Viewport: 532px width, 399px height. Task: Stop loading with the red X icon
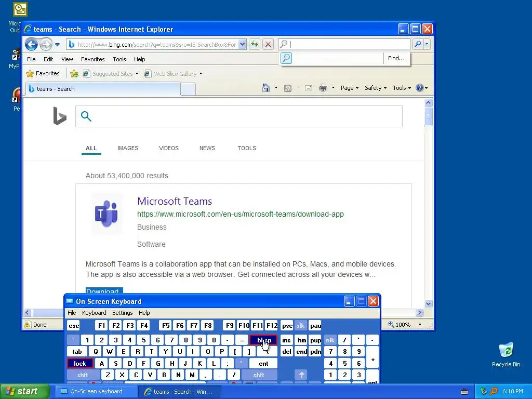[x=268, y=44]
